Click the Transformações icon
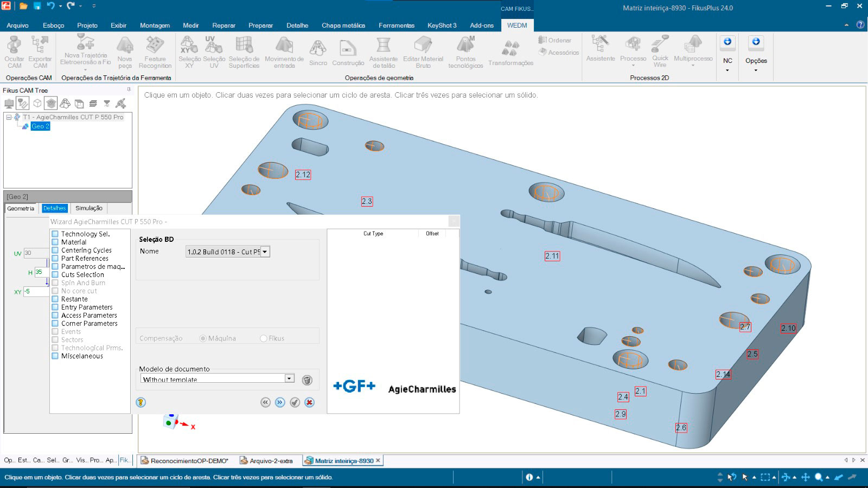This screenshot has width=868, height=488. (x=510, y=52)
